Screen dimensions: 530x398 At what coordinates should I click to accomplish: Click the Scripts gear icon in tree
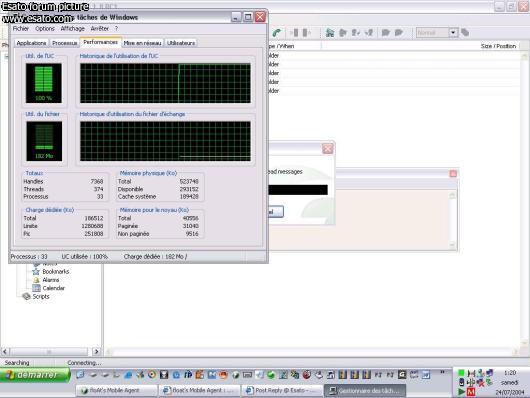coord(26,297)
